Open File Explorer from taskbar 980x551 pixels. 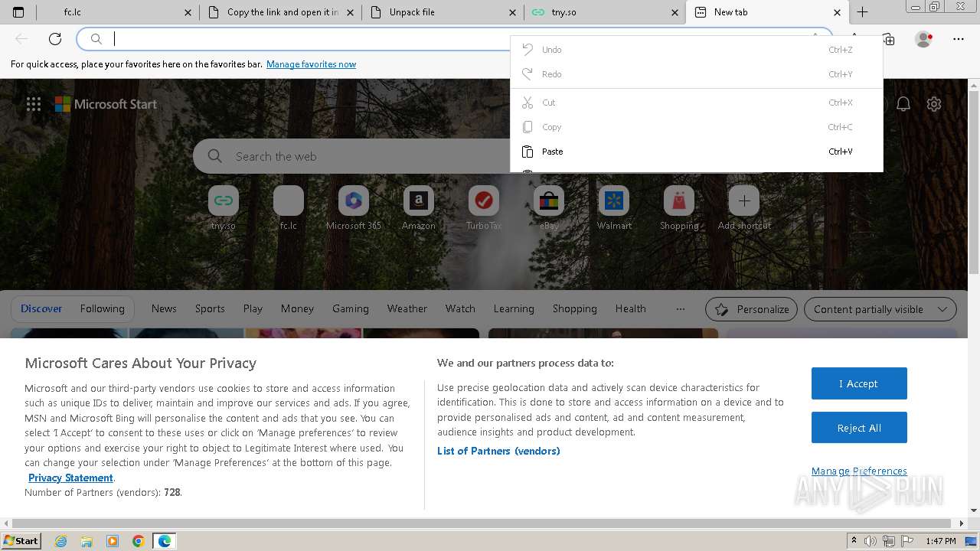87,541
